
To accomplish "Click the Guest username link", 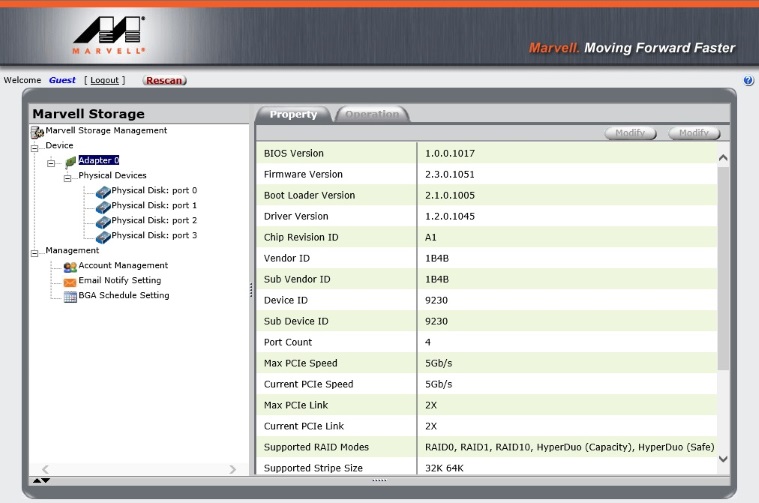I will point(62,80).
